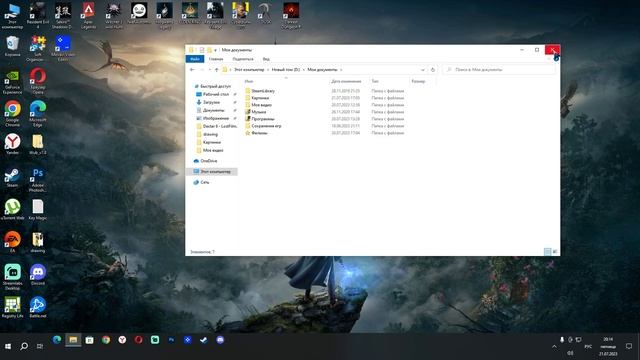640x360 pixels.
Task: Open Adobe Photoshop desktop shortcut
Action: (x=38, y=180)
